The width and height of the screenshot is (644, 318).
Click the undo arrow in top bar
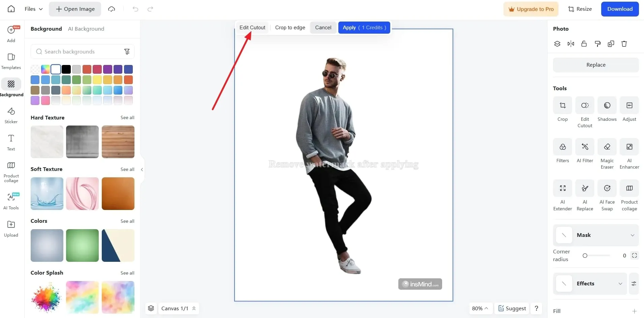[135, 9]
